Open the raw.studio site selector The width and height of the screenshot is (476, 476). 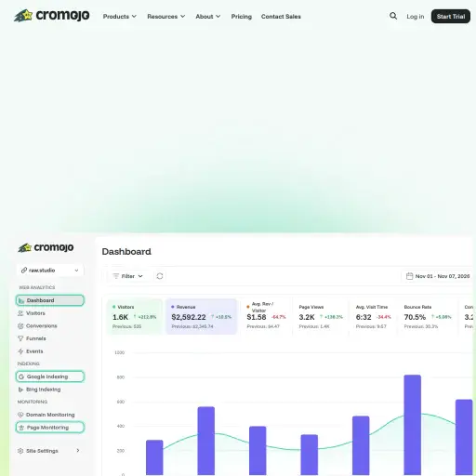[50, 271]
